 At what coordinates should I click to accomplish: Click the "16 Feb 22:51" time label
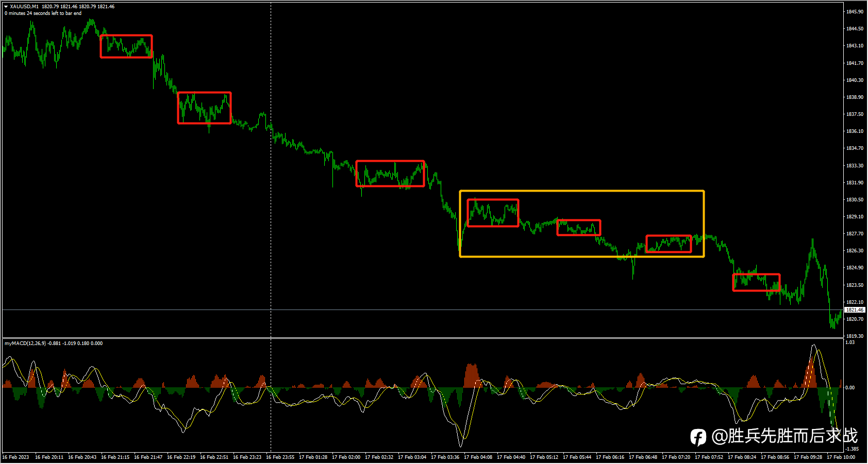click(x=214, y=457)
